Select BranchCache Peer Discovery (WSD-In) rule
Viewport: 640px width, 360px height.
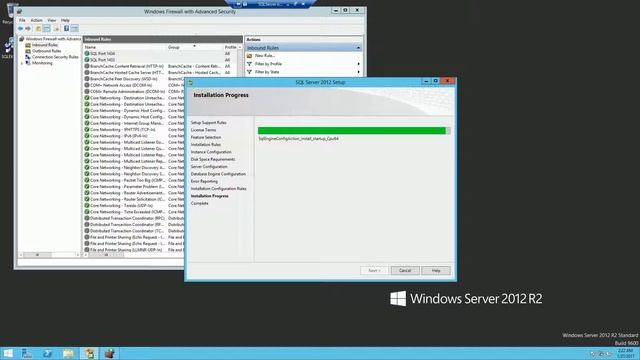pyautogui.click(x=124, y=79)
